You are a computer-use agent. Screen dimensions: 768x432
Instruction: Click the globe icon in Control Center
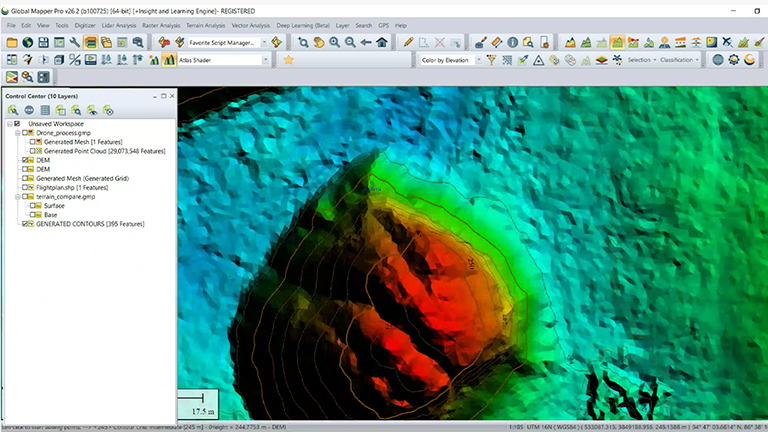pos(31,110)
